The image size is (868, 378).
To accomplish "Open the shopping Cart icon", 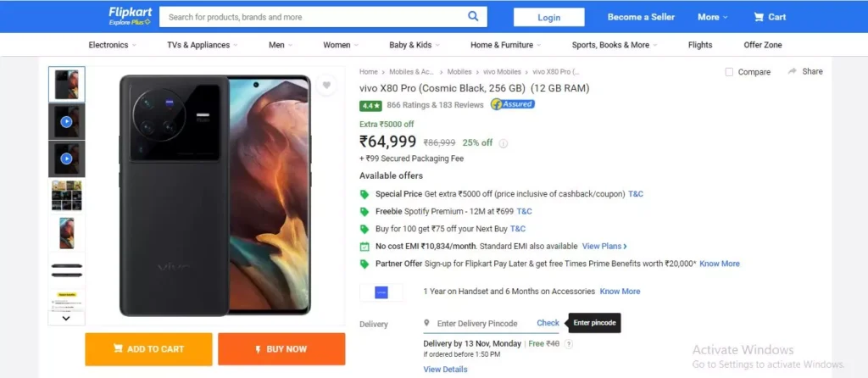I will tap(759, 17).
